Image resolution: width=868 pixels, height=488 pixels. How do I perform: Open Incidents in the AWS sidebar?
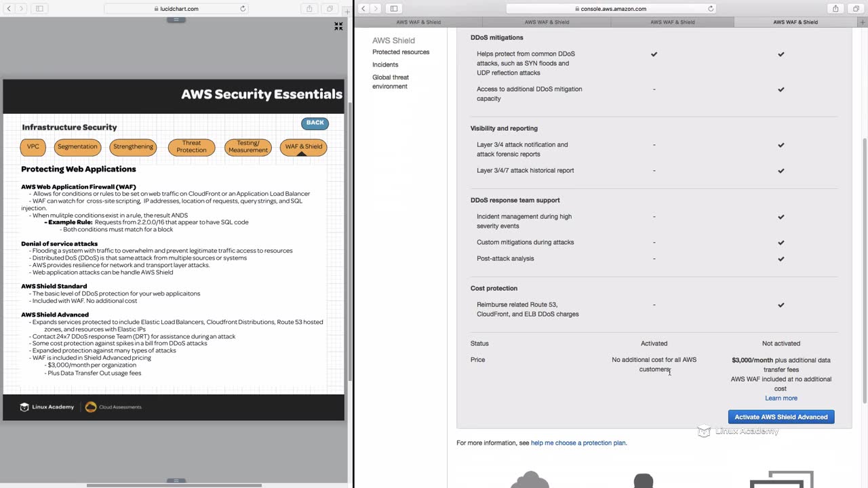point(385,65)
